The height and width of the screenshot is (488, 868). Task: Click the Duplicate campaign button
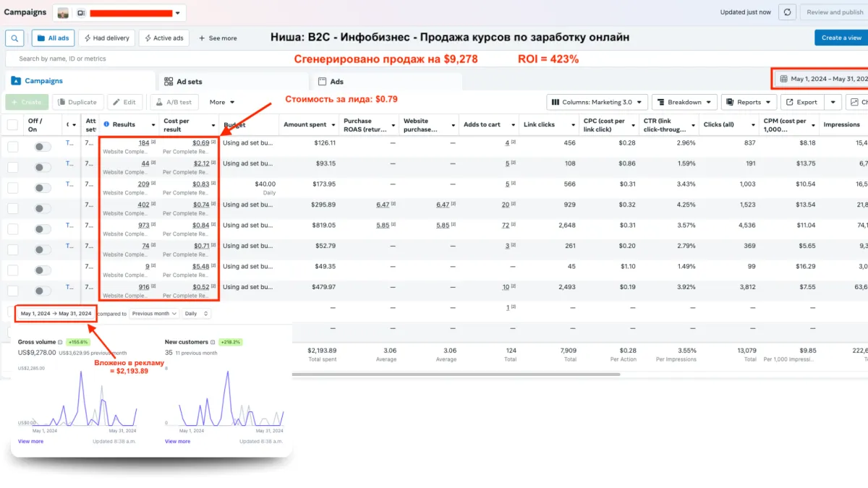point(79,103)
